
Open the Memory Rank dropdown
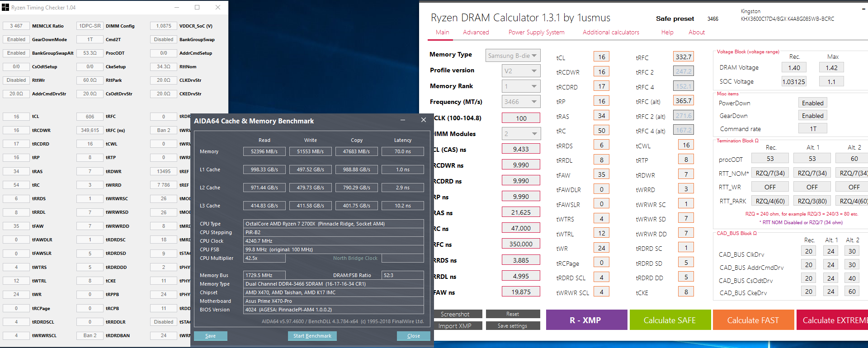[x=521, y=86]
